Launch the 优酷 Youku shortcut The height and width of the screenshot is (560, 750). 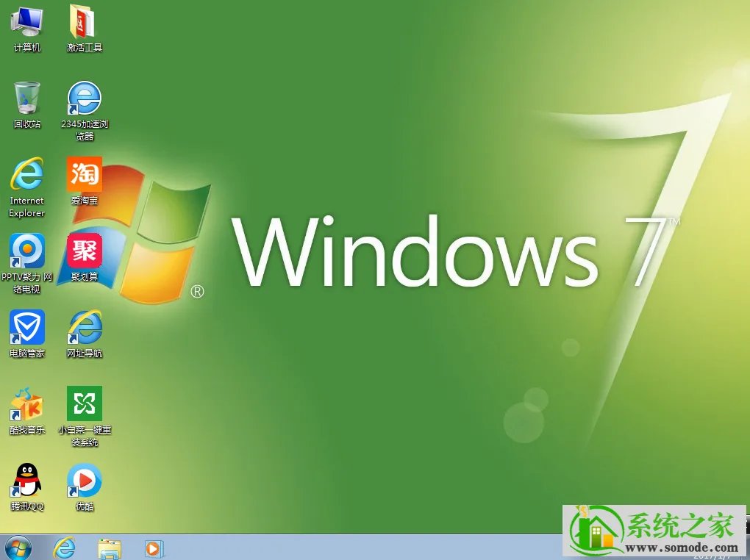85,481
